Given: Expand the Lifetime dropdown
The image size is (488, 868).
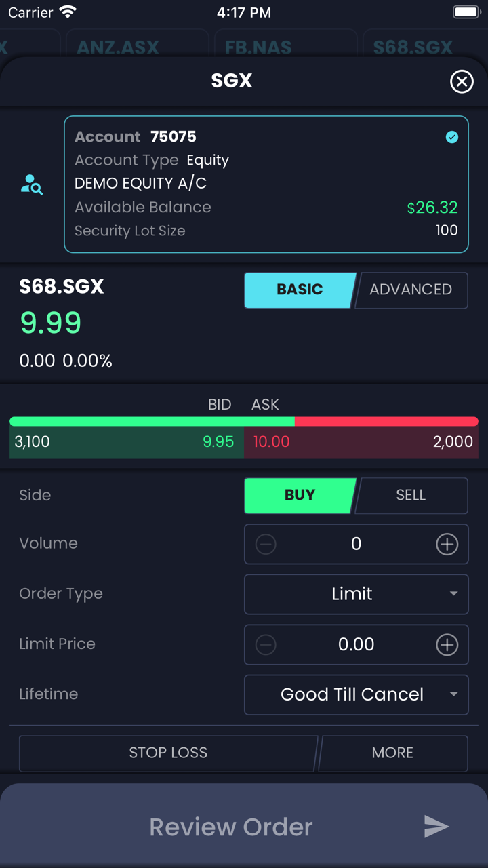Looking at the screenshot, I should (356, 694).
